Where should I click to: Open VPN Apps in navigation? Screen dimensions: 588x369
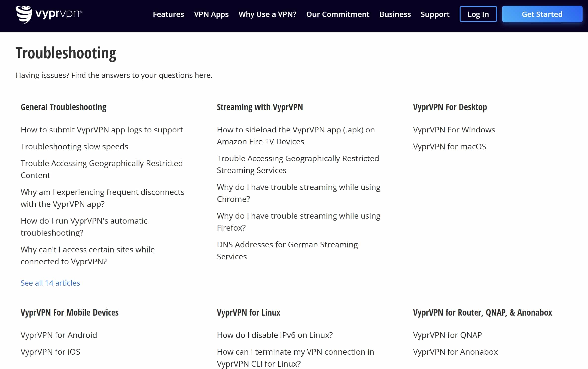[211, 14]
